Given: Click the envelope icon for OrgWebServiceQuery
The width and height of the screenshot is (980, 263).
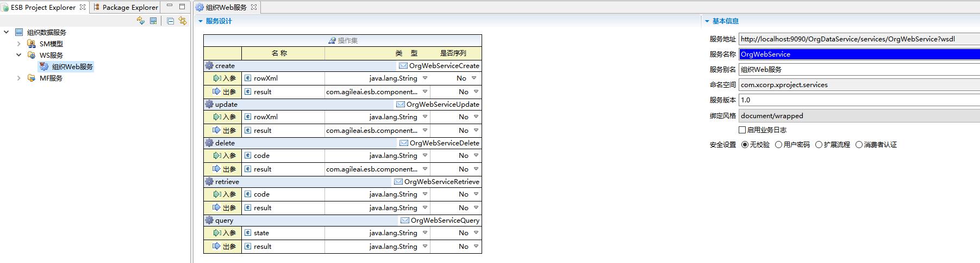Looking at the screenshot, I should [405, 220].
